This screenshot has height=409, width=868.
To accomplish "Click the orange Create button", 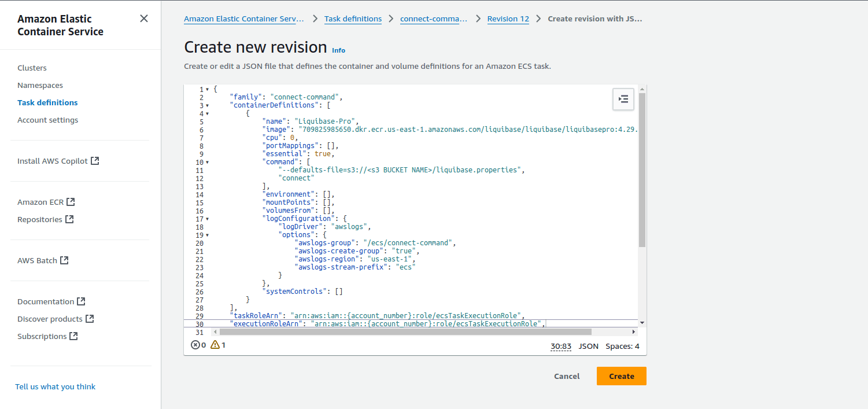I will click(621, 376).
